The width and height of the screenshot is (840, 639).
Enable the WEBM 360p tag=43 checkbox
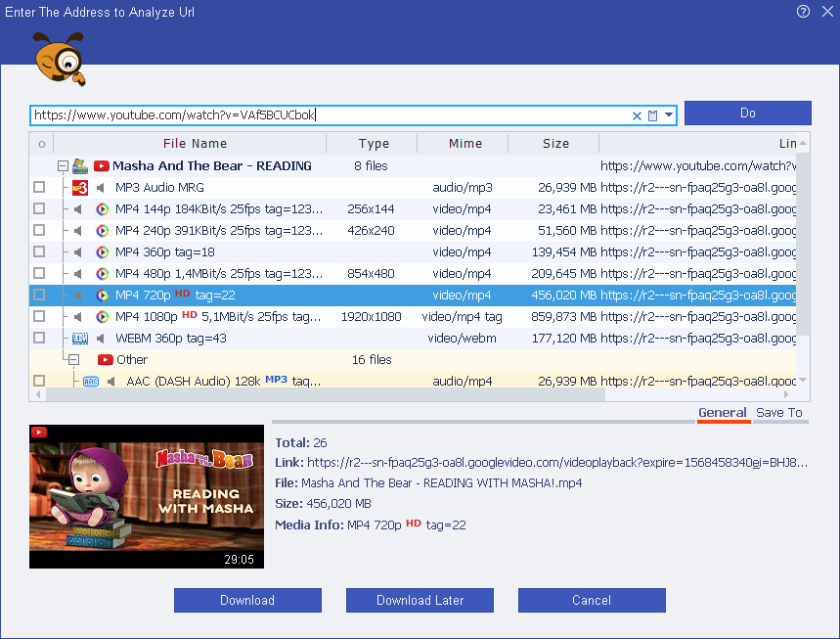[39, 338]
